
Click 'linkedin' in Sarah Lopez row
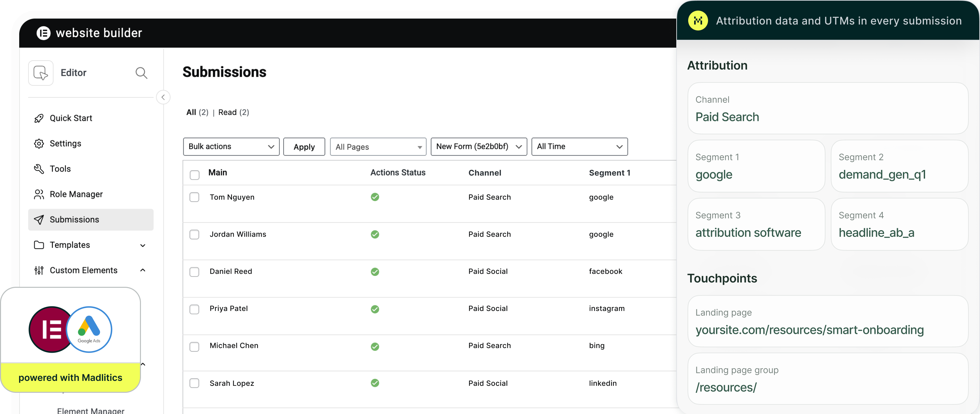point(602,383)
